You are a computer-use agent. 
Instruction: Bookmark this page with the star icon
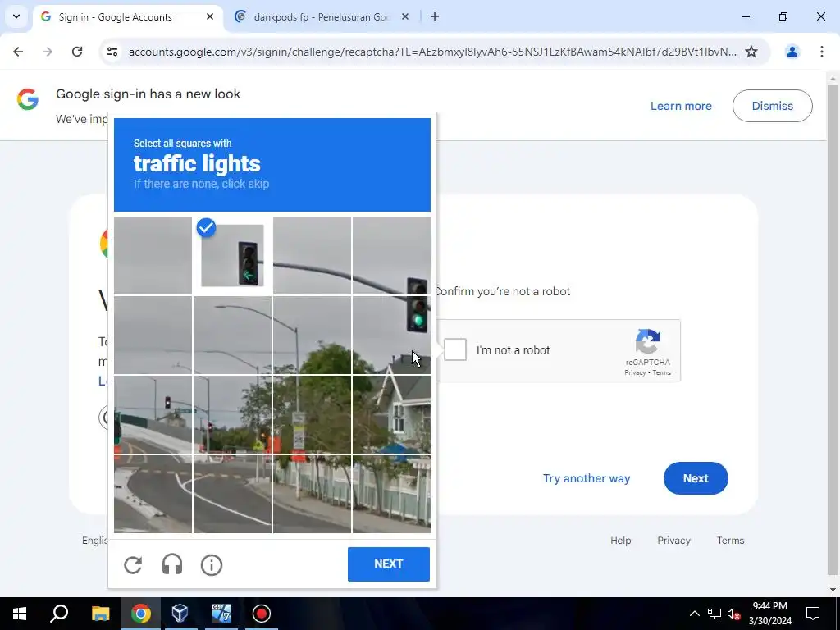click(751, 52)
